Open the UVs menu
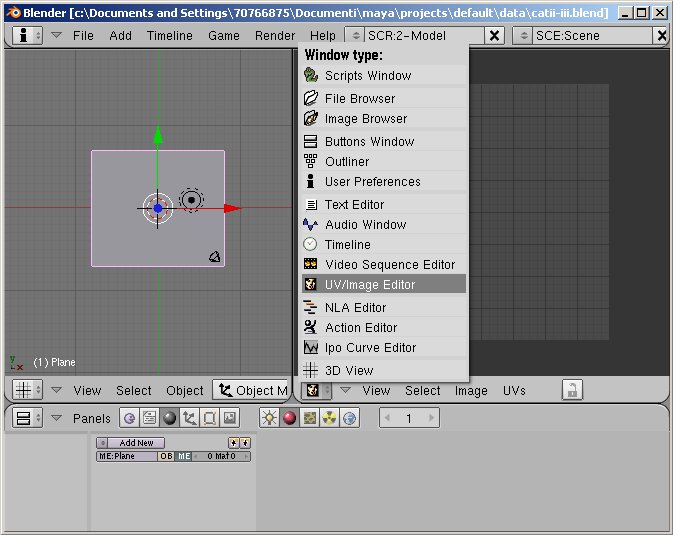 [514, 391]
